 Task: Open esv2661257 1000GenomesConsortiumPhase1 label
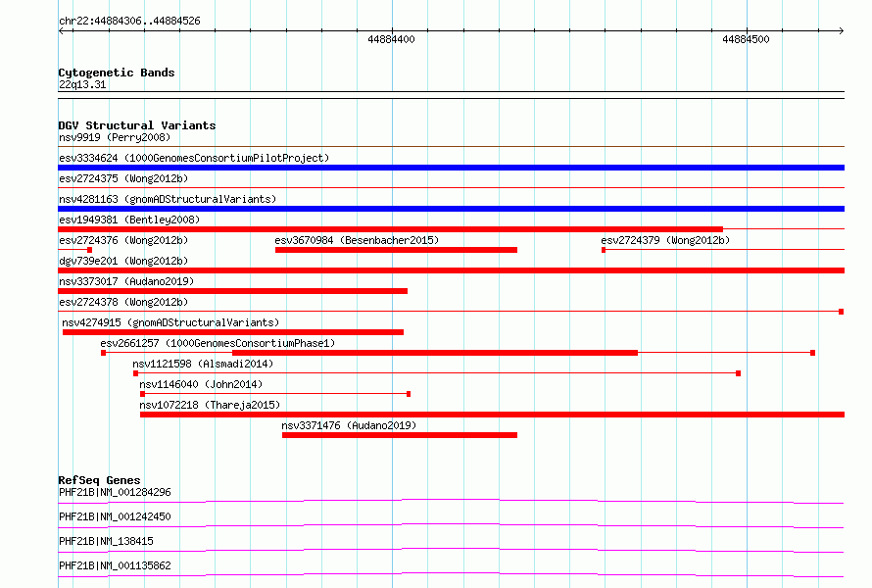[218, 343]
